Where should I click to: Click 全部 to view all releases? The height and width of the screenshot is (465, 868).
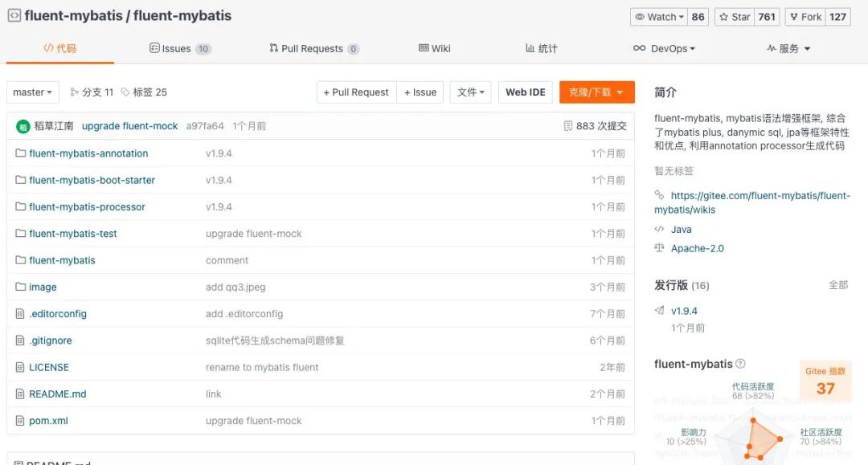click(838, 285)
